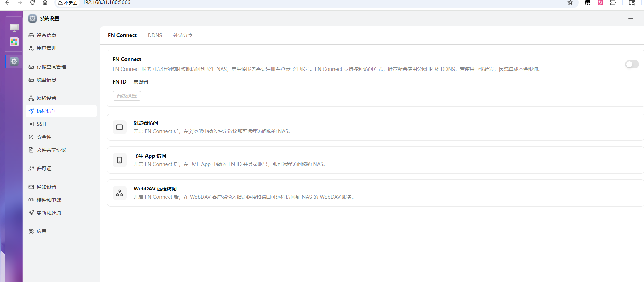The image size is (644, 282).
Task: Open 文件共享协议 in the sidebar
Action: tap(61, 150)
